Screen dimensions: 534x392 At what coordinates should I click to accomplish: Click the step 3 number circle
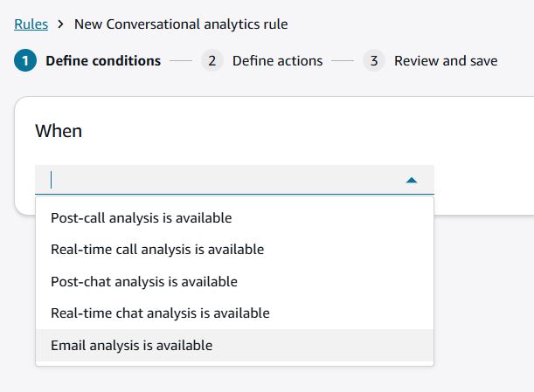point(373,61)
